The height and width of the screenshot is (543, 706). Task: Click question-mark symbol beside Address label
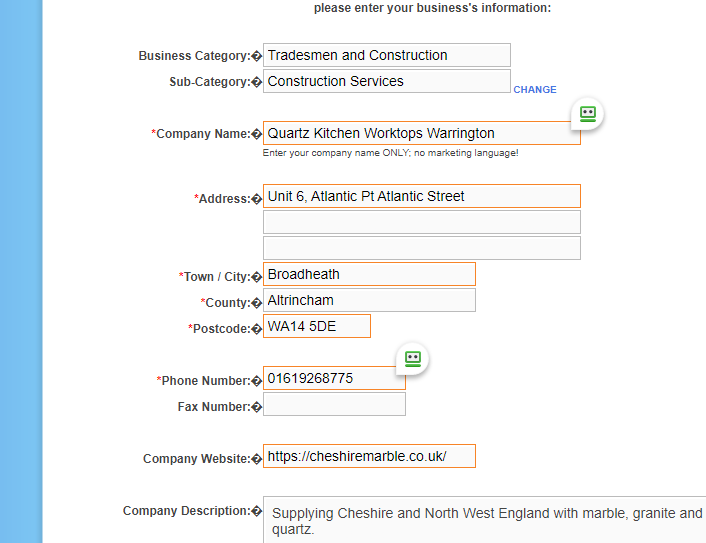point(257,199)
